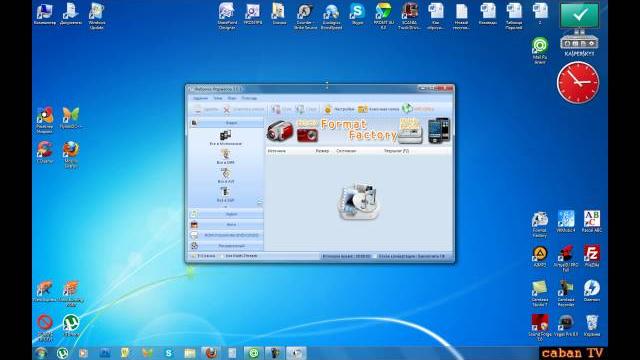Click the mobile phones image in the banner
This screenshot has width=640, height=360.
(439, 130)
